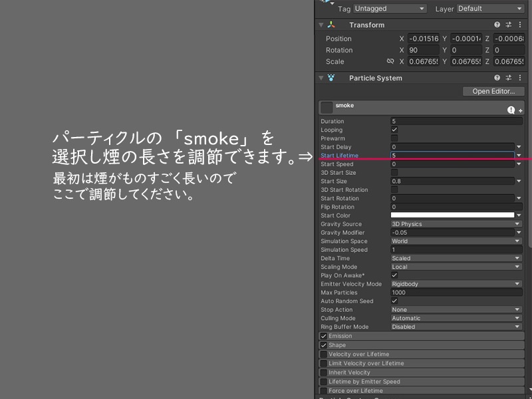
Task: Enable the 3D Start Rotation checkbox
Action: tap(394, 190)
